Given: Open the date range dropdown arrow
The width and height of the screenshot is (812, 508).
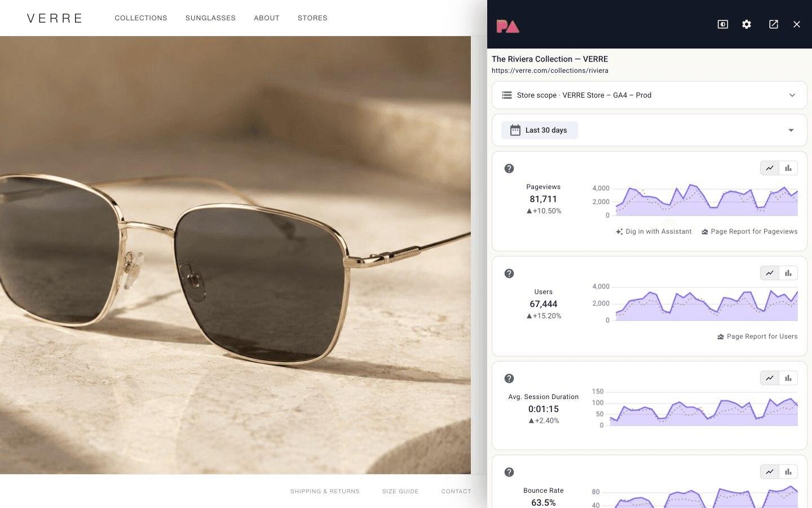Looking at the screenshot, I should click(791, 130).
